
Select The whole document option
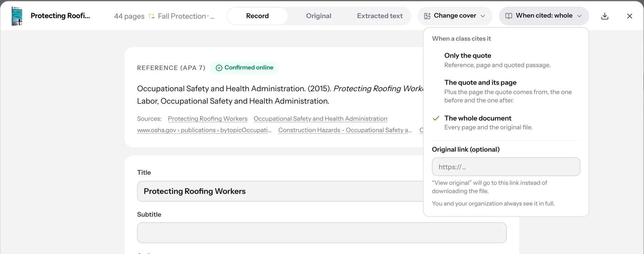tap(506, 123)
